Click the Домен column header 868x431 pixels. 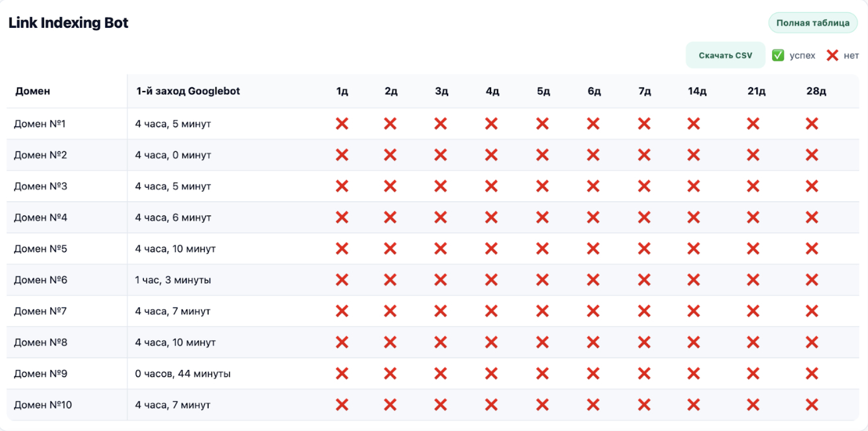coord(32,91)
